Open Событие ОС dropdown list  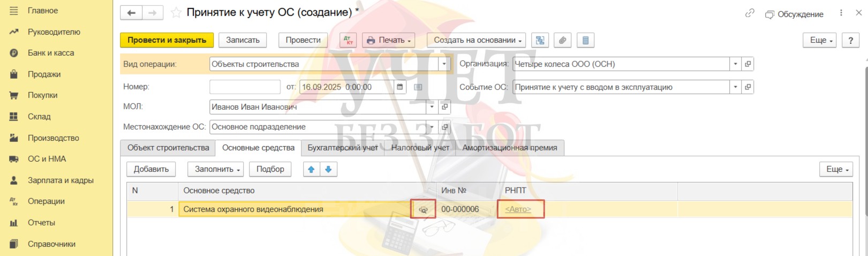(x=735, y=87)
